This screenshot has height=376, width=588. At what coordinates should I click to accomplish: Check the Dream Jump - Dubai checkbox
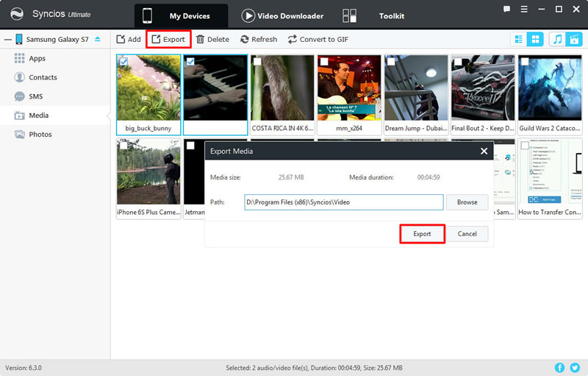391,62
